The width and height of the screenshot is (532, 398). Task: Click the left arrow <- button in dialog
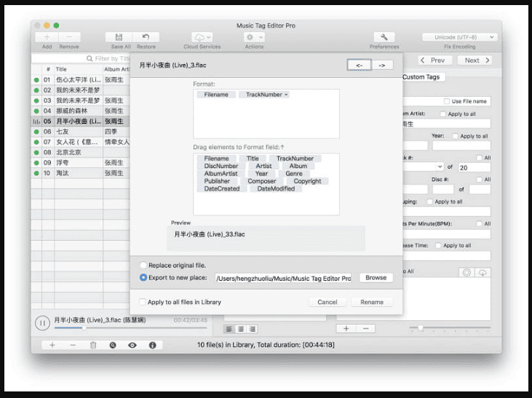pyautogui.click(x=360, y=65)
